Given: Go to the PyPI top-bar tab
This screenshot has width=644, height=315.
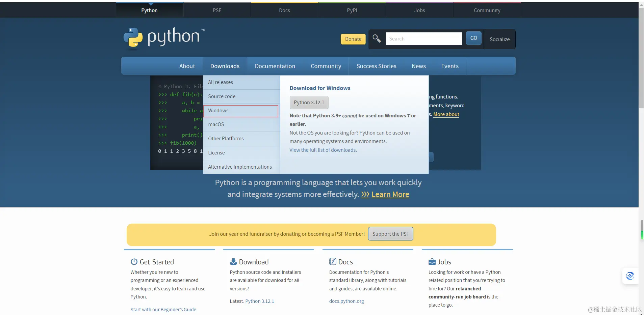Looking at the screenshot, I should pyautogui.click(x=352, y=10).
